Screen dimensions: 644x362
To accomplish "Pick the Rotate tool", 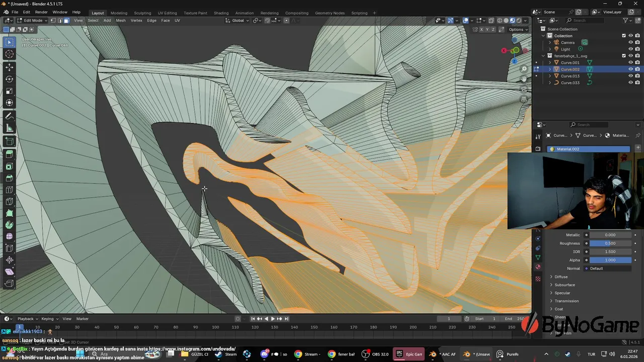I will click(x=9, y=79).
